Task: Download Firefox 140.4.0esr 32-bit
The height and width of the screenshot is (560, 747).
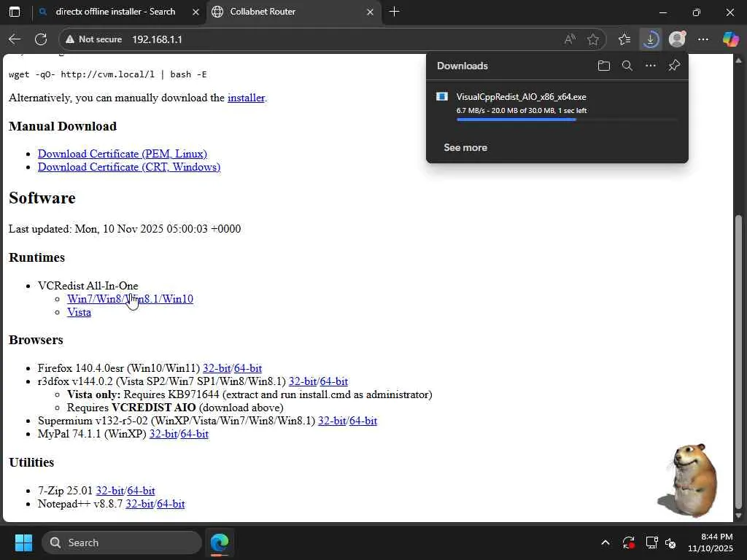Action: point(217,368)
